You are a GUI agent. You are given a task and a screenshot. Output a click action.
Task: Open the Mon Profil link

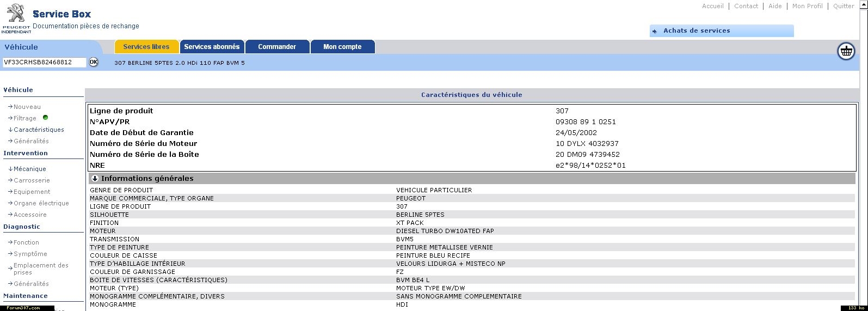pos(807,6)
